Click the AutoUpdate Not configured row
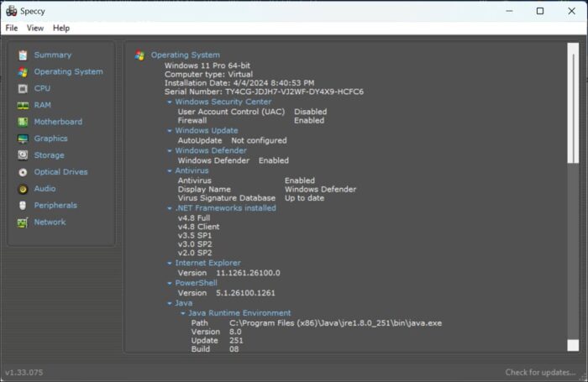This screenshot has height=382, width=588. click(x=232, y=140)
